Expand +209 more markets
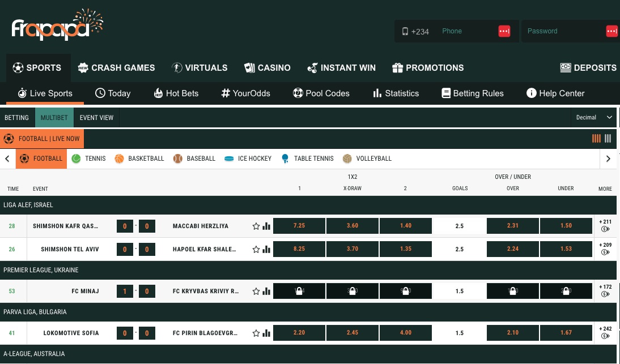The width and height of the screenshot is (620, 364). (605, 249)
